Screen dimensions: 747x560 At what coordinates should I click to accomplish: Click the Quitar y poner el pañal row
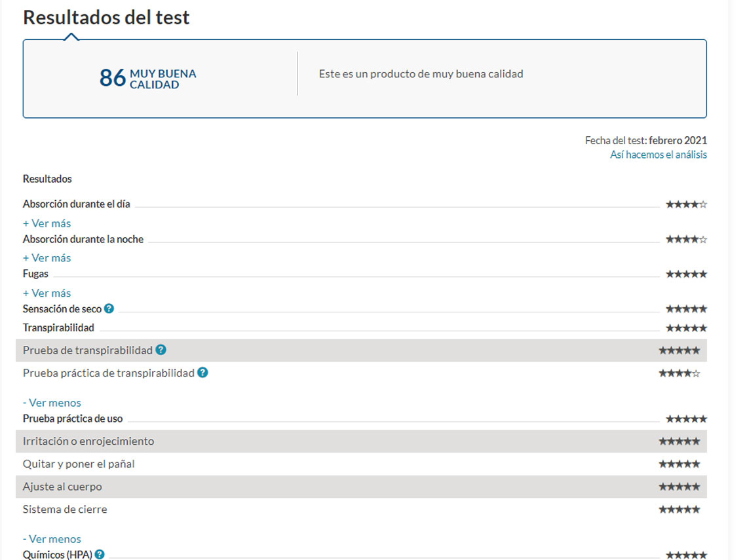coord(79,464)
